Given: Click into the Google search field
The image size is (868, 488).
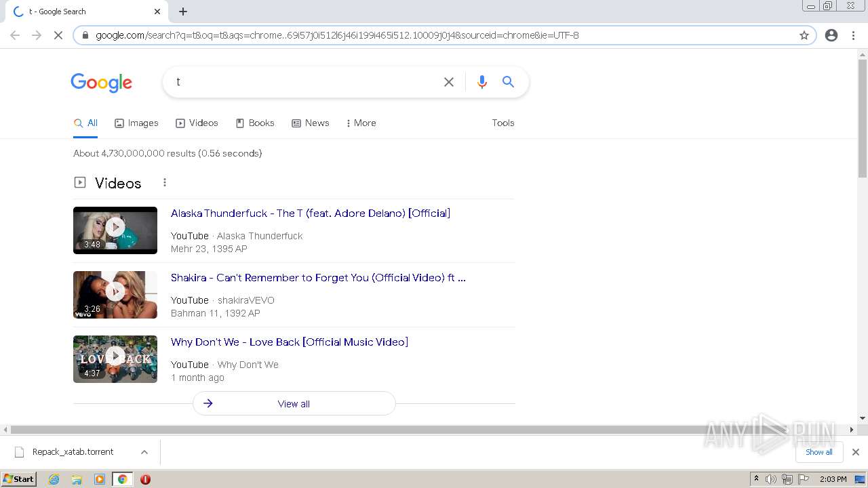Looking at the screenshot, I should (x=305, y=82).
